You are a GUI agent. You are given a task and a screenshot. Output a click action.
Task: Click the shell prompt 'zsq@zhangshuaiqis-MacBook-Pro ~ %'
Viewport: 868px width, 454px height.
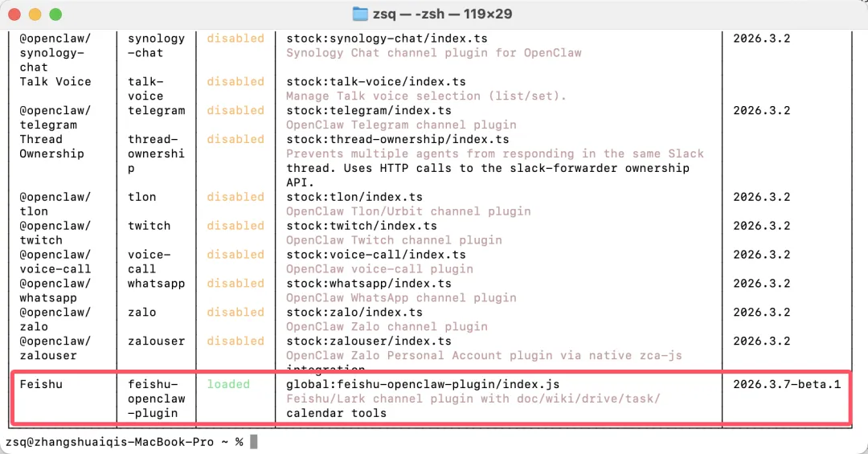125,442
